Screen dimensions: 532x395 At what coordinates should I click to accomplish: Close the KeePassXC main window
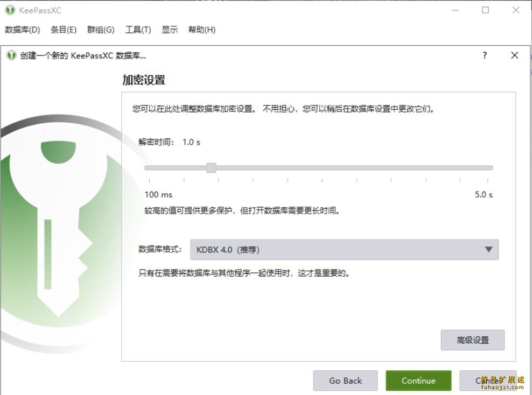pyautogui.click(x=516, y=10)
